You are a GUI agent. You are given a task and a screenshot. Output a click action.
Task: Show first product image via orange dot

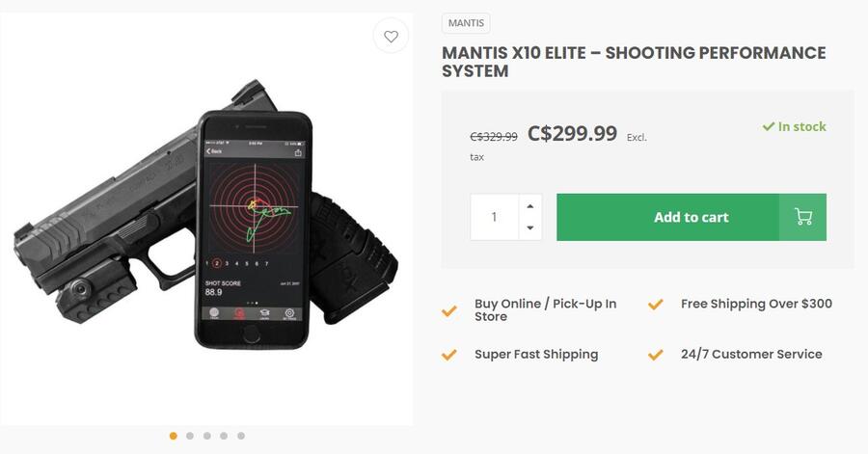[x=174, y=436]
